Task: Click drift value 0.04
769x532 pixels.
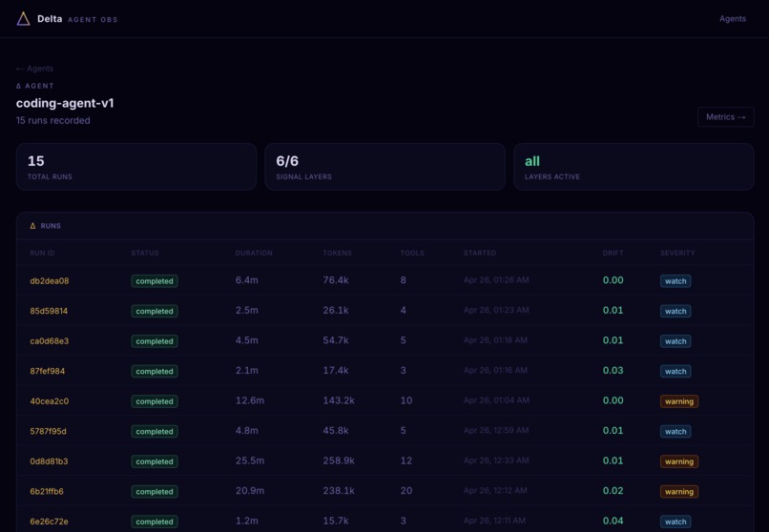Action: [613, 521]
